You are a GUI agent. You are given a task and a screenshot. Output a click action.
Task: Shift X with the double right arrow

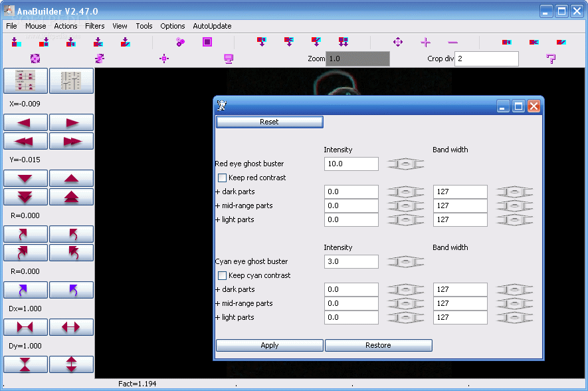[71, 141]
